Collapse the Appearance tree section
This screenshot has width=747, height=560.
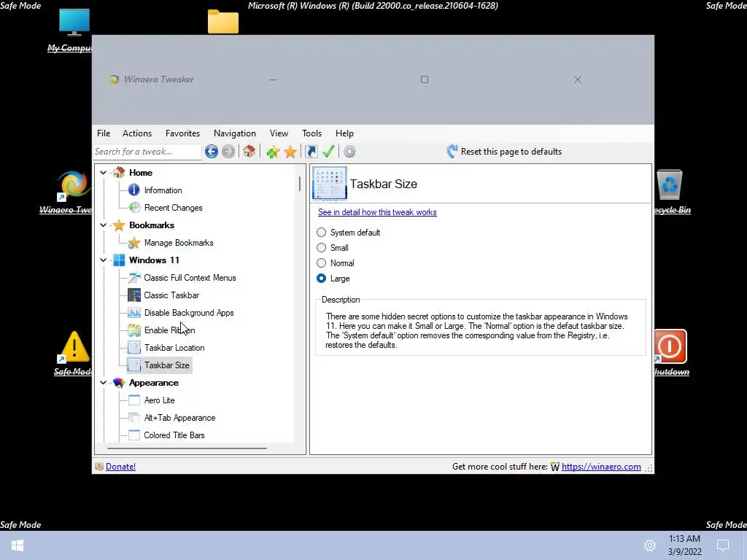click(103, 382)
